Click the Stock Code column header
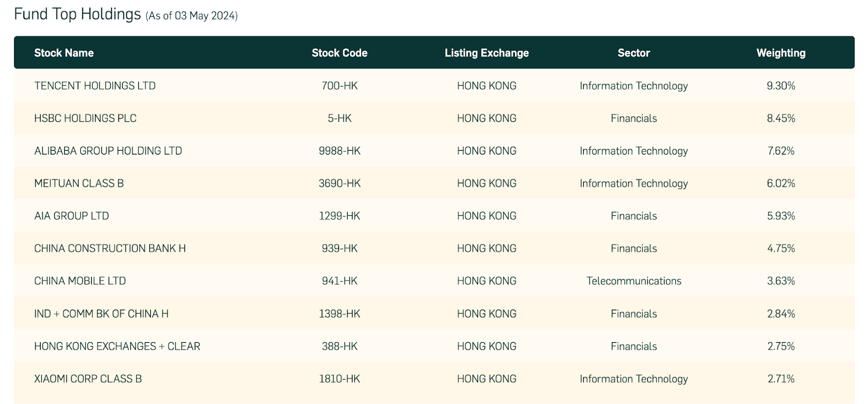The image size is (868, 404). [x=340, y=53]
